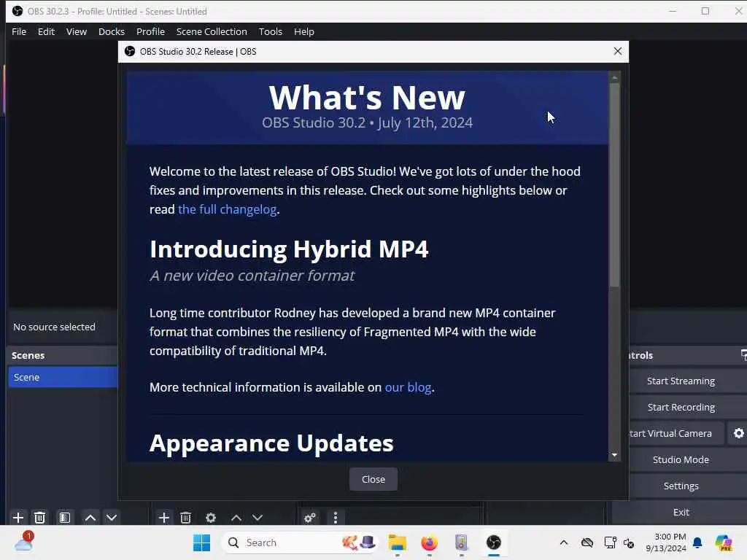
Task: Remove selected scene with trash icon
Action: tap(40, 517)
